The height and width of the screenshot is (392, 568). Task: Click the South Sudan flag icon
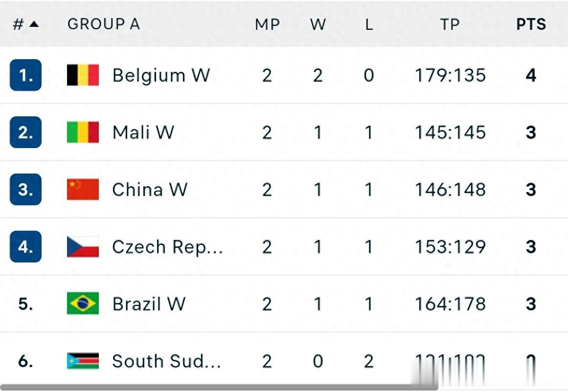(x=83, y=361)
